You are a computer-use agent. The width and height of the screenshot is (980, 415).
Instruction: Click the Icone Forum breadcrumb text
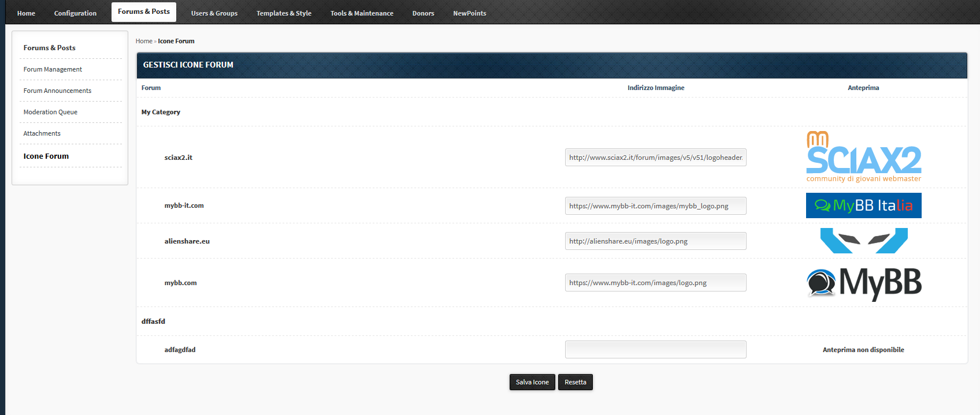(x=176, y=41)
